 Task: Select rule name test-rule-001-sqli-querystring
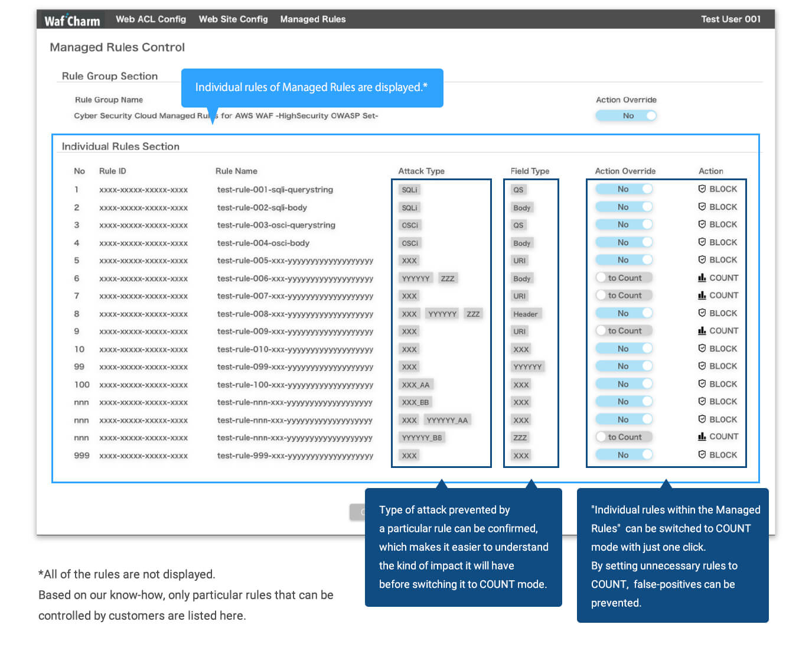click(x=275, y=190)
